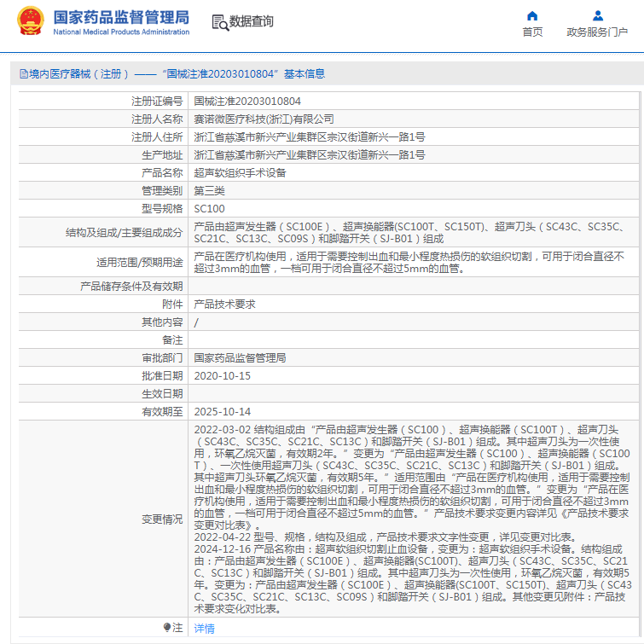This screenshot has height=644, width=644.
Task: Click the 批准日期 row label
Action: (162, 376)
